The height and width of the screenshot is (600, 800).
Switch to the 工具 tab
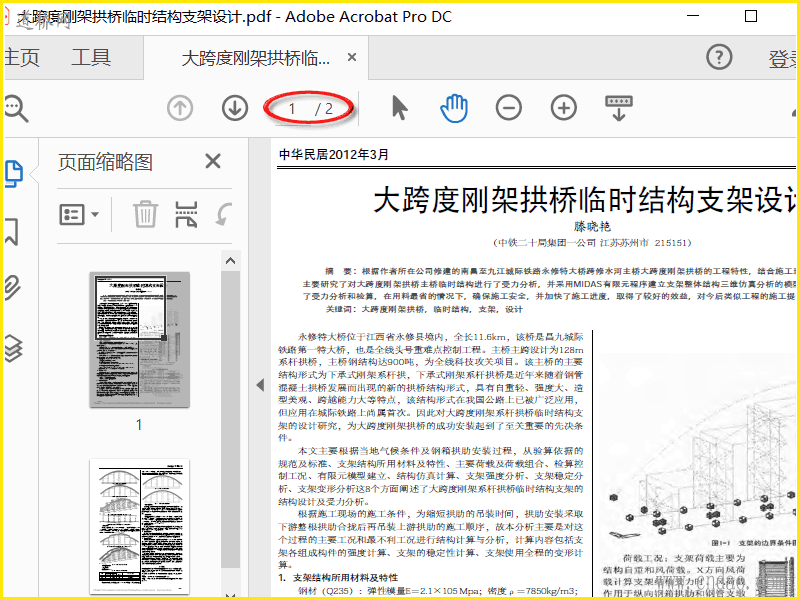91,57
